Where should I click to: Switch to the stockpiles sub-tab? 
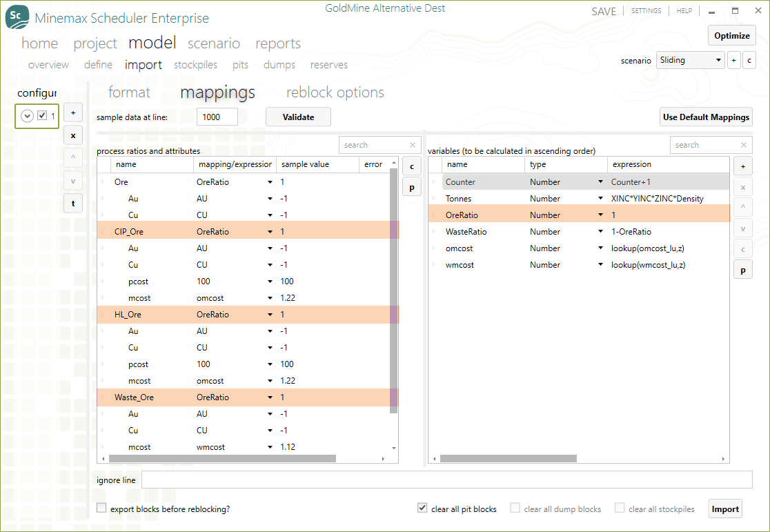(x=195, y=65)
